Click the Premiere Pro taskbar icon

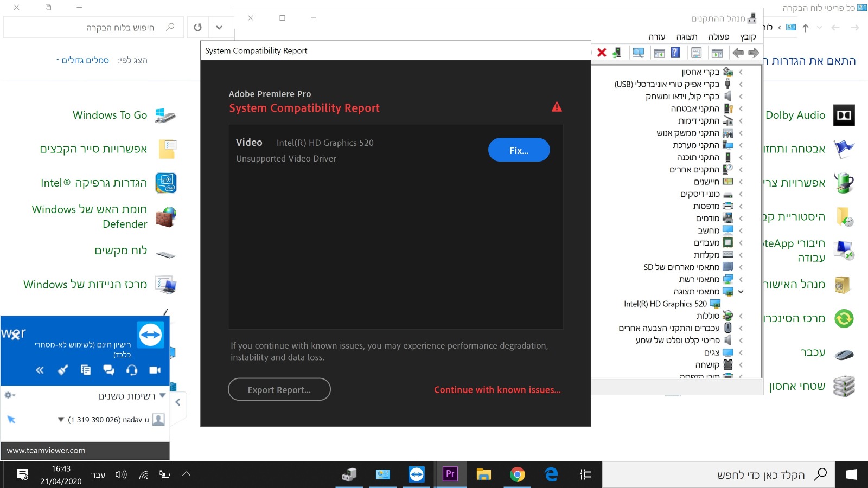coord(450,474)
